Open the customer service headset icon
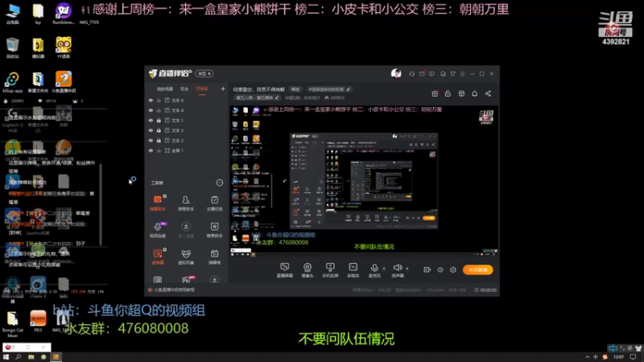Viewport: 644px width, 362px height. pyautogui.click(x=411, y=74)
